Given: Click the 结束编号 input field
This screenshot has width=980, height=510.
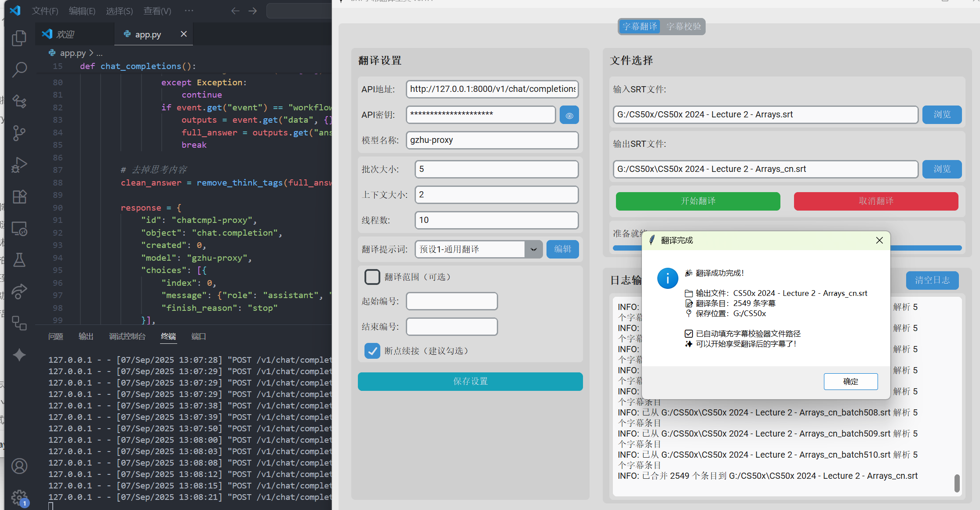Looking at the screenshot, I should (452, 327).
